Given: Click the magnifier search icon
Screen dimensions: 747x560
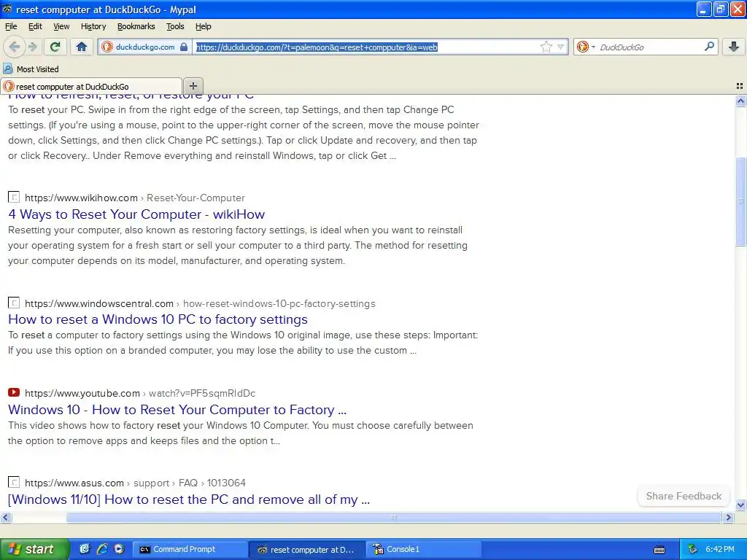Looking at the screenshot, I should click(x=709, y=46).
